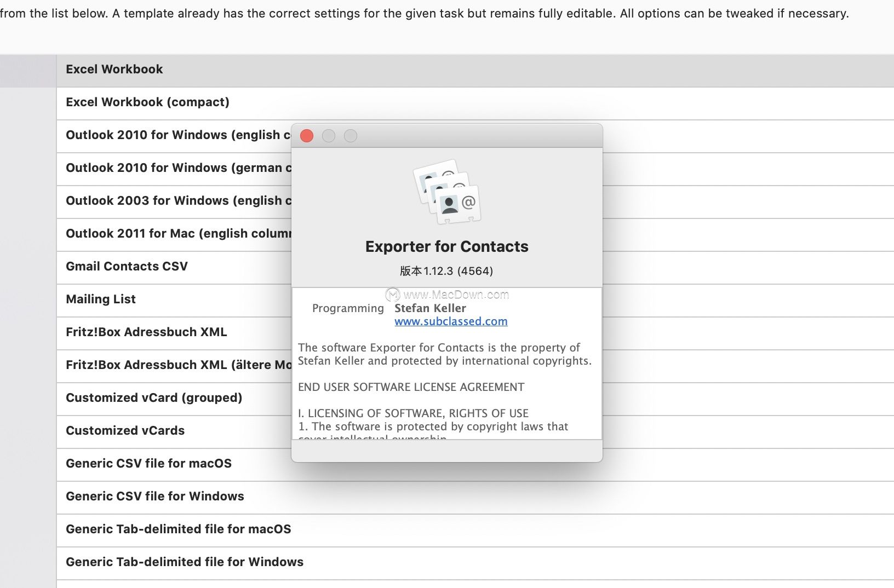894x588 pixels.
Task: Choose Outlook 2010 for Windows (english) template
Action: [174, 136]
